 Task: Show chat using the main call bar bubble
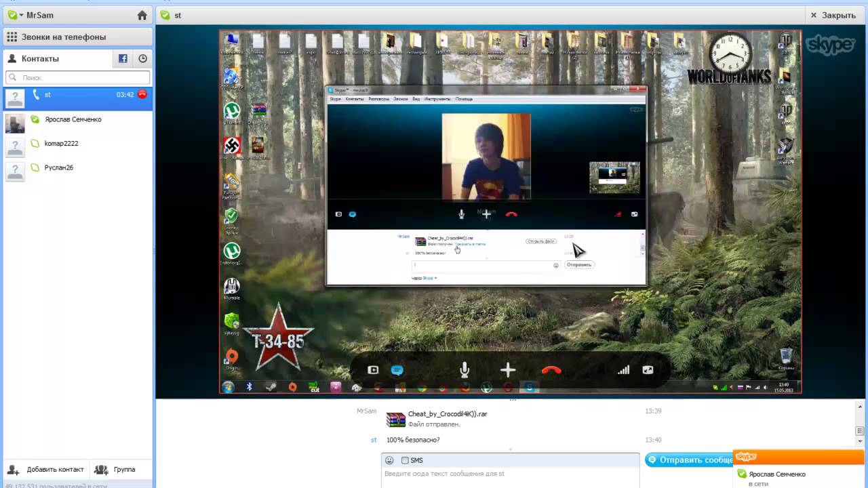tap(397, 370)
